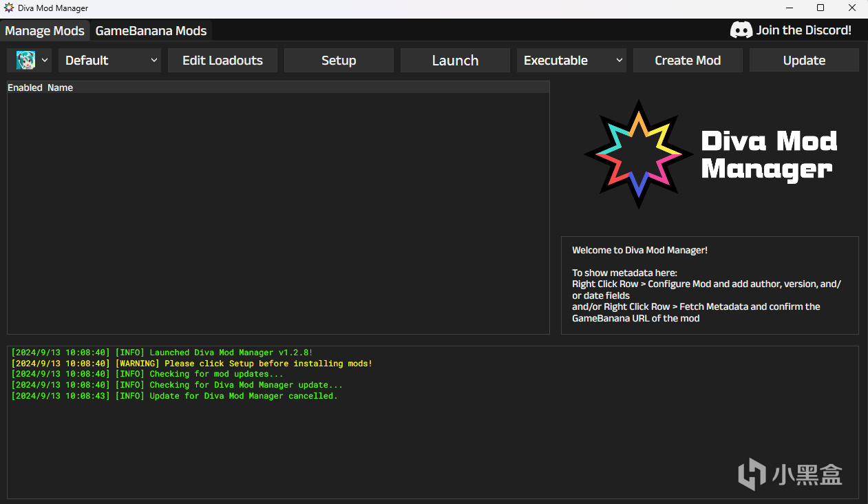Screen dimensions: 868x504
Task: Maximize the Diva Mod Manager window
Action: coord(821,8)
